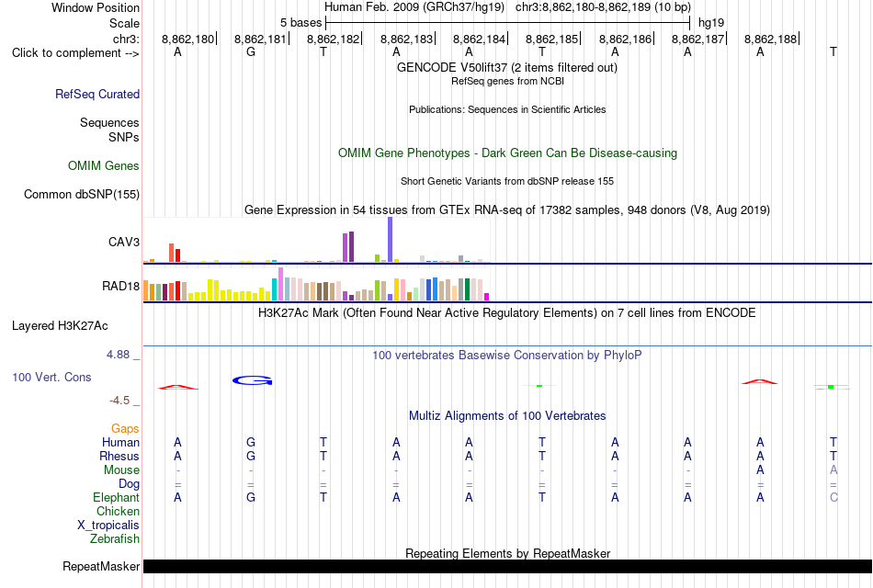
Task: Click the black RepeatMasker element bar
Action: (x=508, y=567)
